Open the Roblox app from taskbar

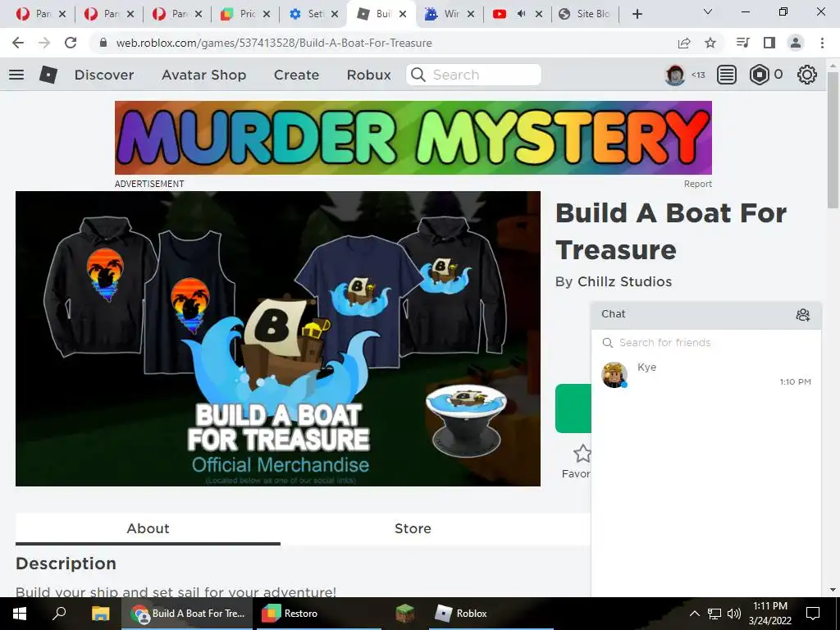[491, 614]
